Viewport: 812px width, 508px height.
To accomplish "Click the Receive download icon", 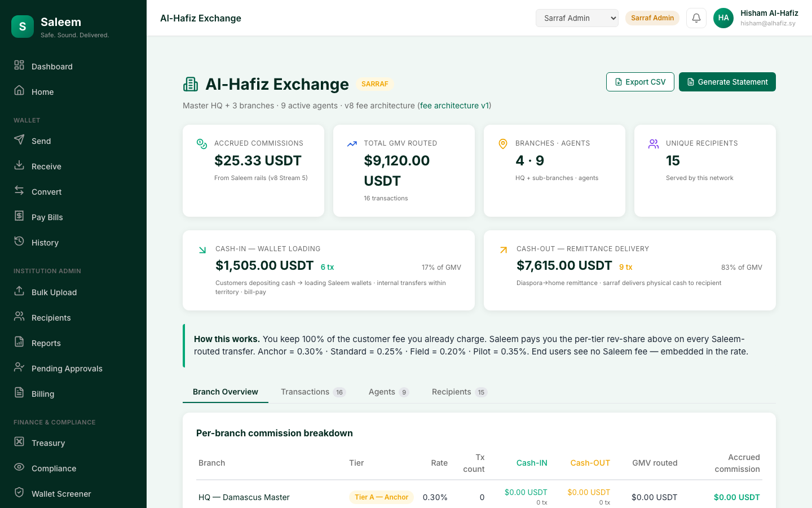I will click(x=19, y=165).
